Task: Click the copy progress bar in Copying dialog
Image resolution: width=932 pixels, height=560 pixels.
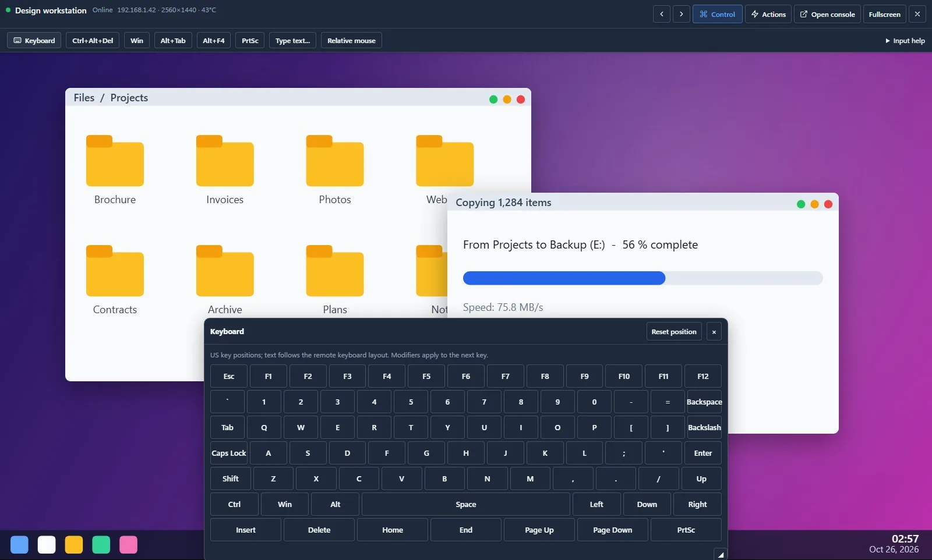Action: pos(643,278)
